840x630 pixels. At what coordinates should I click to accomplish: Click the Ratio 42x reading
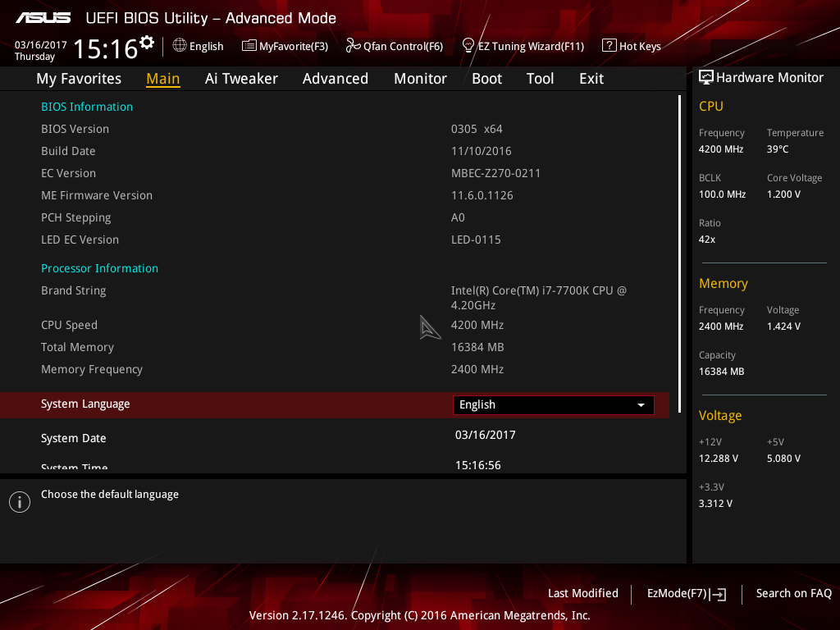click(x=706, y=240)
